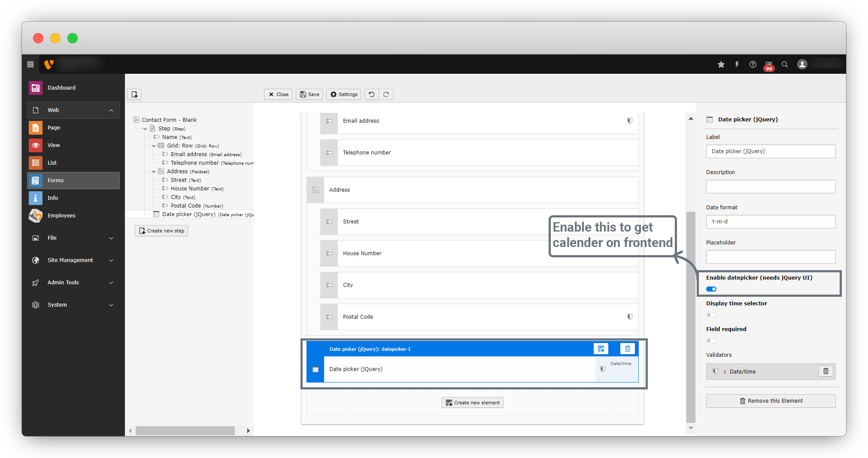Turn on Display time selector toggle
Viewport: 868px width, 458px height.
coord(711,315)
